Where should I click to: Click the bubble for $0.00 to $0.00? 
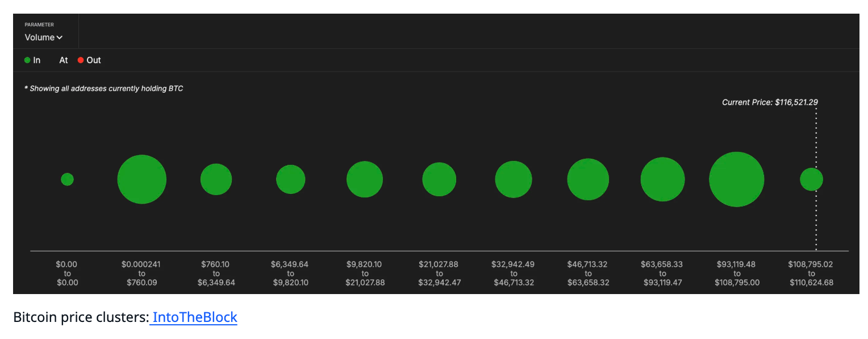click(67, 179)
